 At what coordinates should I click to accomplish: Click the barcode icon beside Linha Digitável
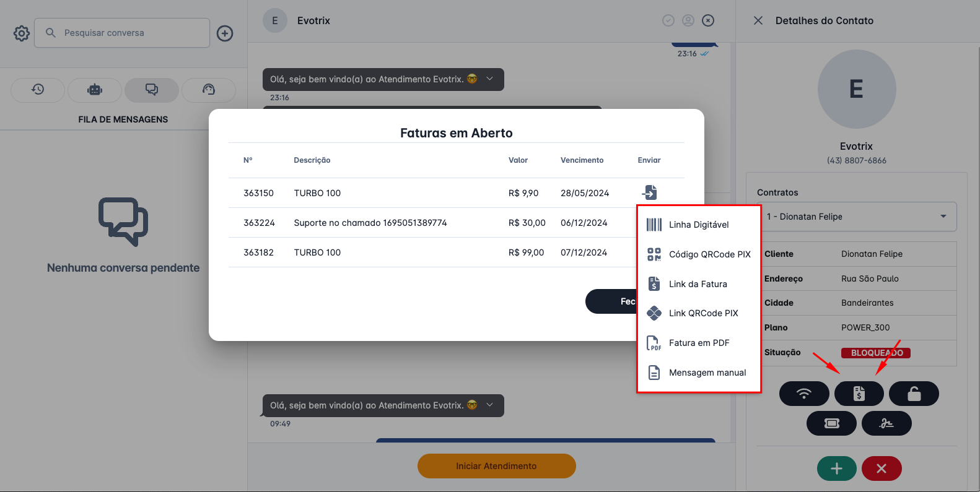pyautogui.click(x=654, y=225)
